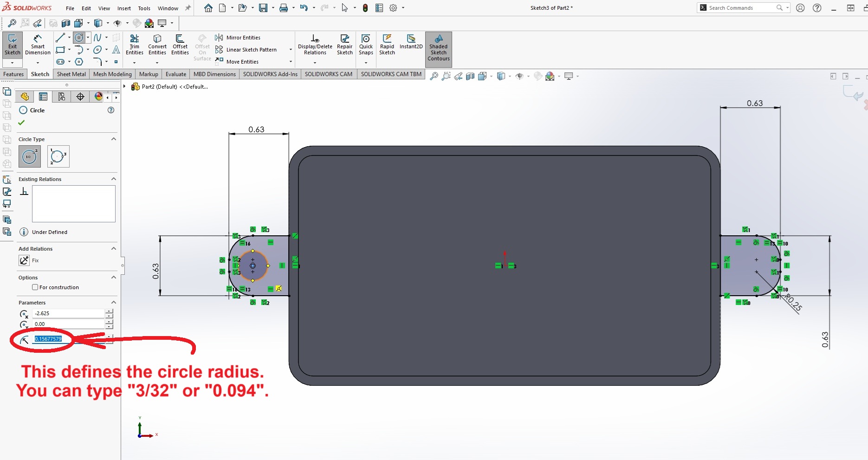This screenshot has width=868, height=460.
Task: Click the Exit Sketch icon
Action: [13, 45]
